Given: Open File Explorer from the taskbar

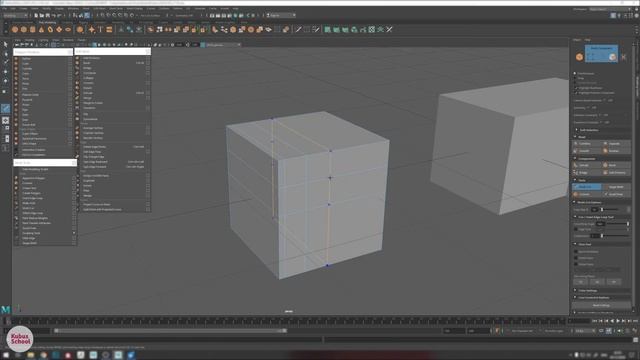Looking at the screenshot, I should tap(31, 355).
